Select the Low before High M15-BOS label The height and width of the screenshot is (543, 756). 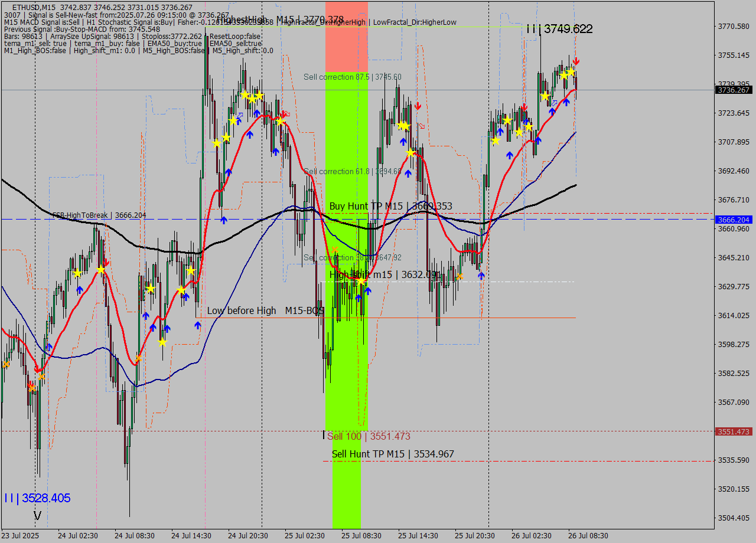(x=264, y=310)
